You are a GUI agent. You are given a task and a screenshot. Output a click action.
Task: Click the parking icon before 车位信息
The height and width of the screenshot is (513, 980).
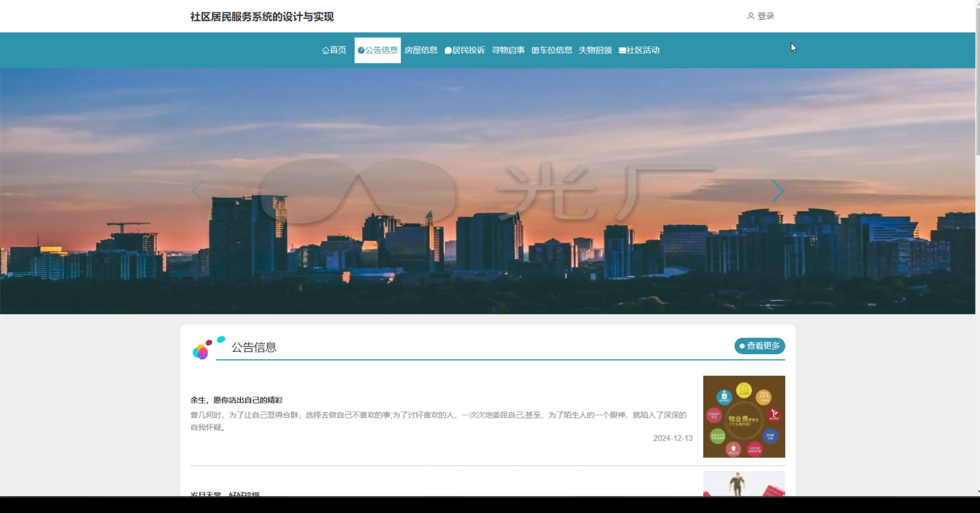pyautogui.click(x=535, y=50)
